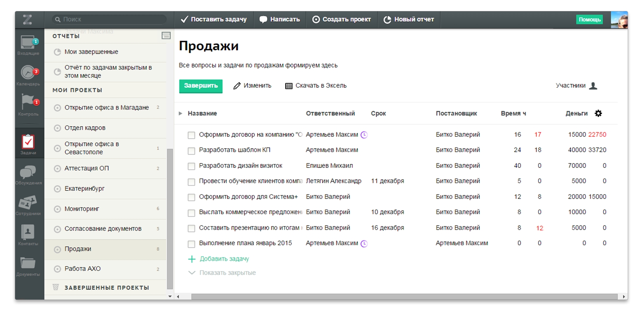Click magnifier icon in search box
644x317 pixels.
58,19
